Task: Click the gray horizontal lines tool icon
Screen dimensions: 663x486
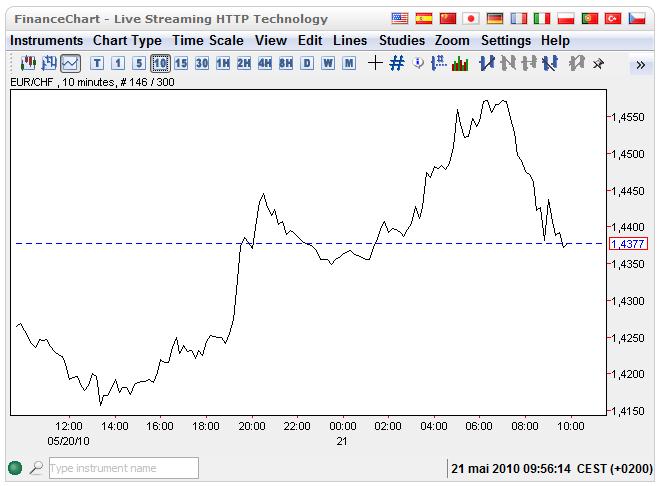Action: (529, 63)
